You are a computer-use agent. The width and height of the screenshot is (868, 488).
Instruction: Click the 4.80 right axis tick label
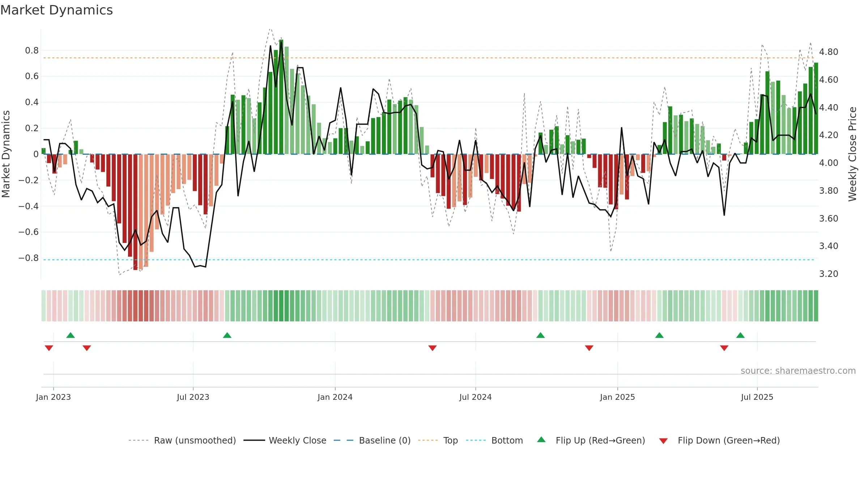[829, 52]
